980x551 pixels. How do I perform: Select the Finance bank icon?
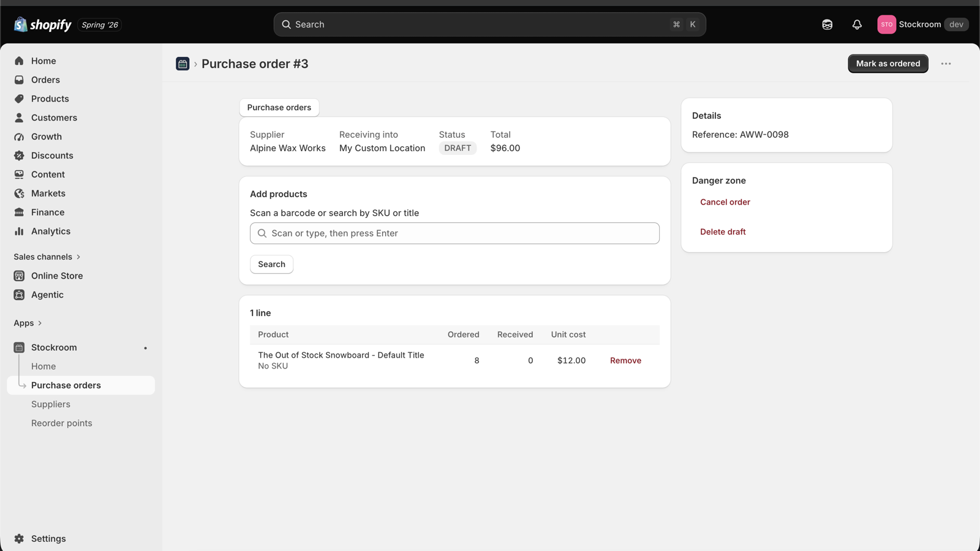point(19,212)
